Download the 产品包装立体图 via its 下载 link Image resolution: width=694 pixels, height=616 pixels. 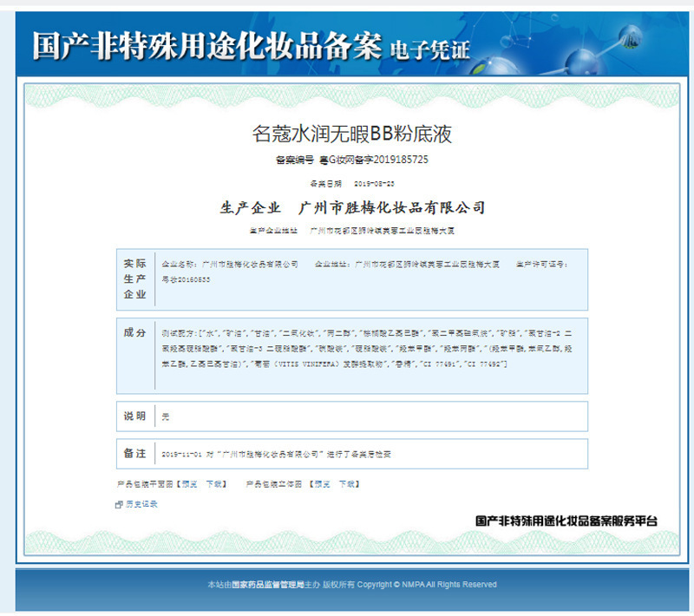[x=346, y=484]
